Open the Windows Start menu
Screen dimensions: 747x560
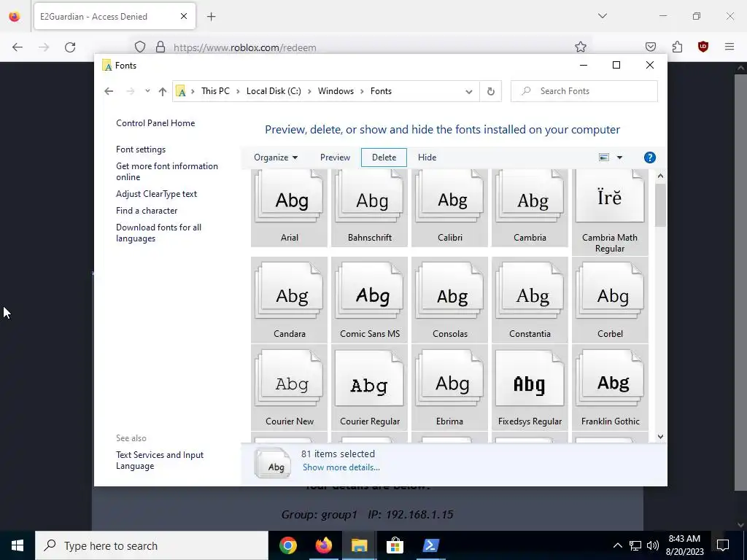(18, 545)
